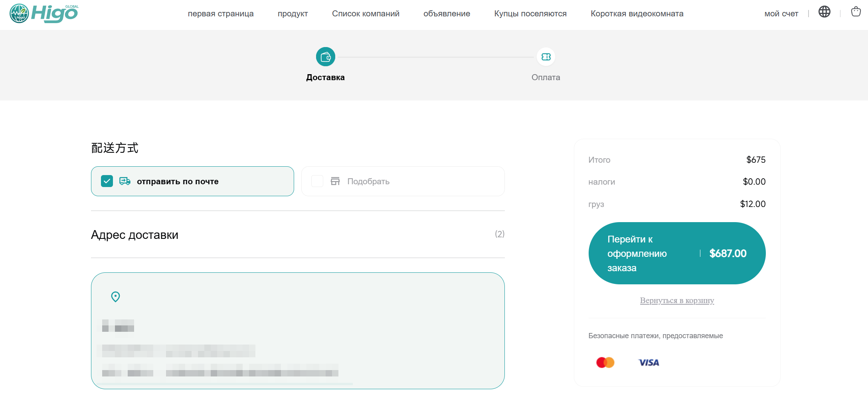Click the location pin icon in address card
868x396 pixels.
(115, 297)
